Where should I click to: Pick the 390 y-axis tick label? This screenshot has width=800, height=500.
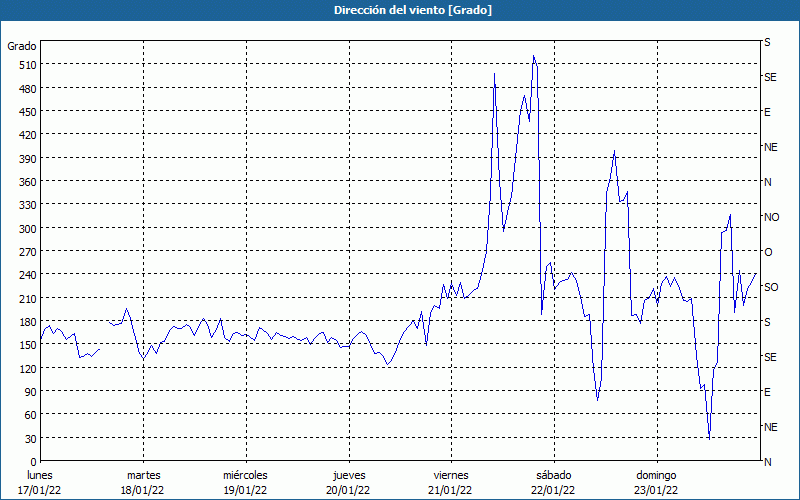click(28, 159)
